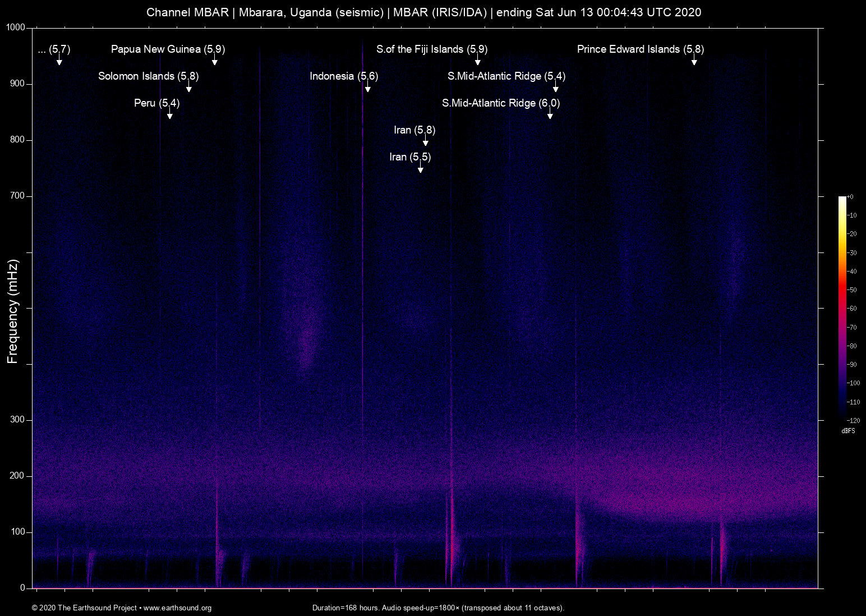Click the dBFS color scale bar
The width and height of the screenshot is (866, 616).
(x=842, y=309)
